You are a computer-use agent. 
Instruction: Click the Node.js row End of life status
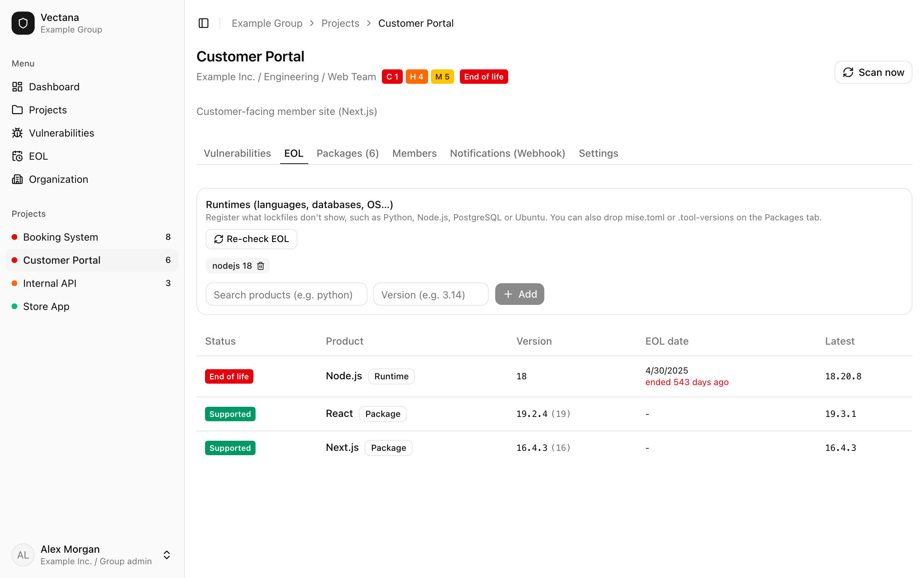pyautogui.click(x=229, y=376)
